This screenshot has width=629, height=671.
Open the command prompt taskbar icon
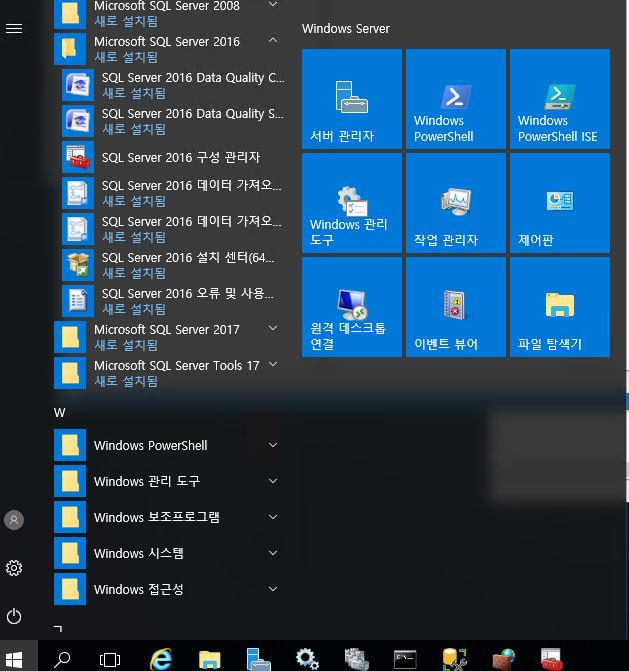405,659
